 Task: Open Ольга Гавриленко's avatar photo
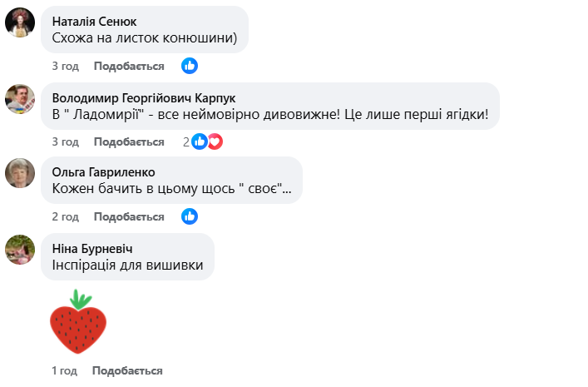20,173
